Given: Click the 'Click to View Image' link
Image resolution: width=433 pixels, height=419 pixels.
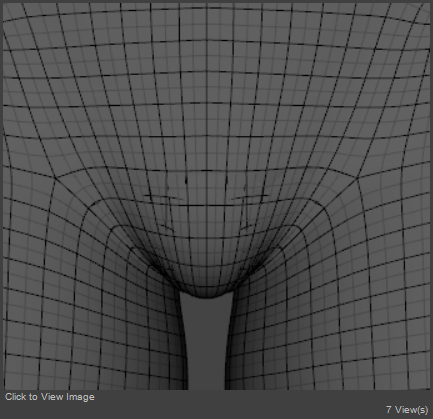Looking at the screenshot, I should click(x=50, y=397).
